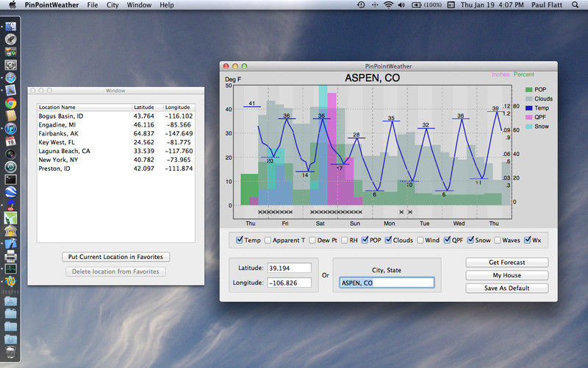Open Finder from the dock
Viewport: 588px width, 368px height.
(10, 26)
